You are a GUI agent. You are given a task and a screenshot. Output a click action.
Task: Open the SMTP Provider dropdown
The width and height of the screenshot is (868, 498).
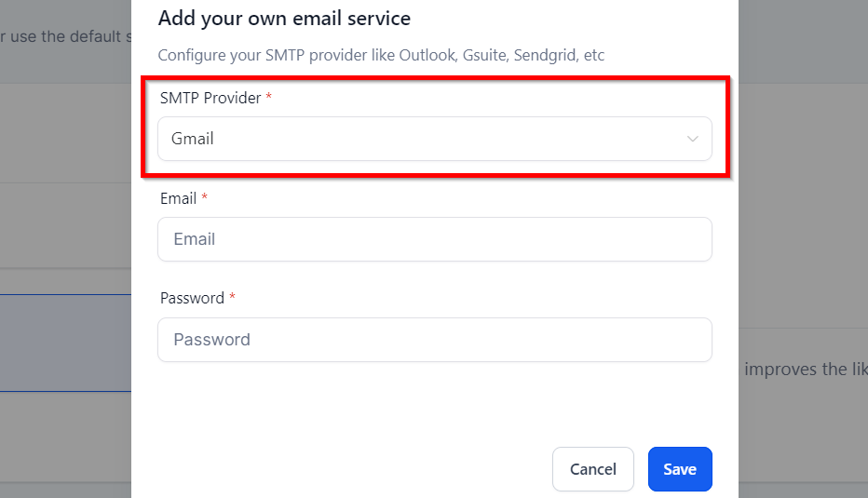pyautogui.click(x=434, y=139)
